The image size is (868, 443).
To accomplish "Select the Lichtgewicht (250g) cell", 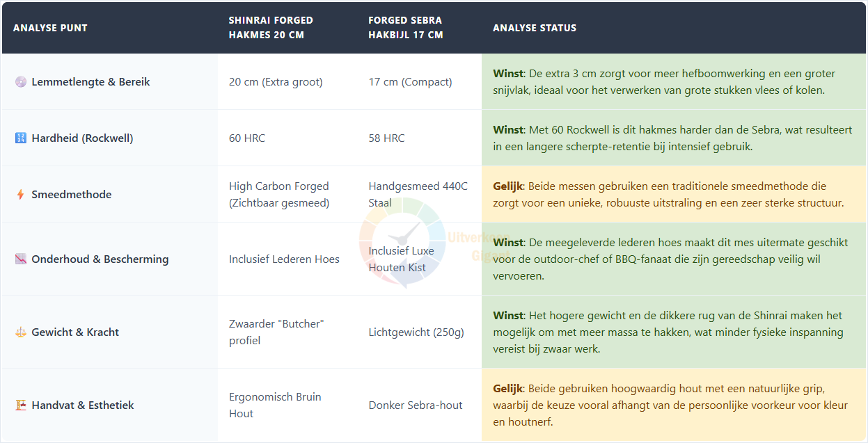I will tap(416, 332).
